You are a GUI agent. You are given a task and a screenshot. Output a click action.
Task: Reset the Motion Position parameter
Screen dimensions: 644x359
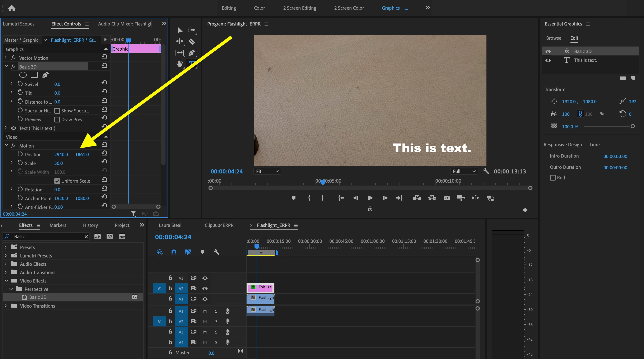[104, 153]
